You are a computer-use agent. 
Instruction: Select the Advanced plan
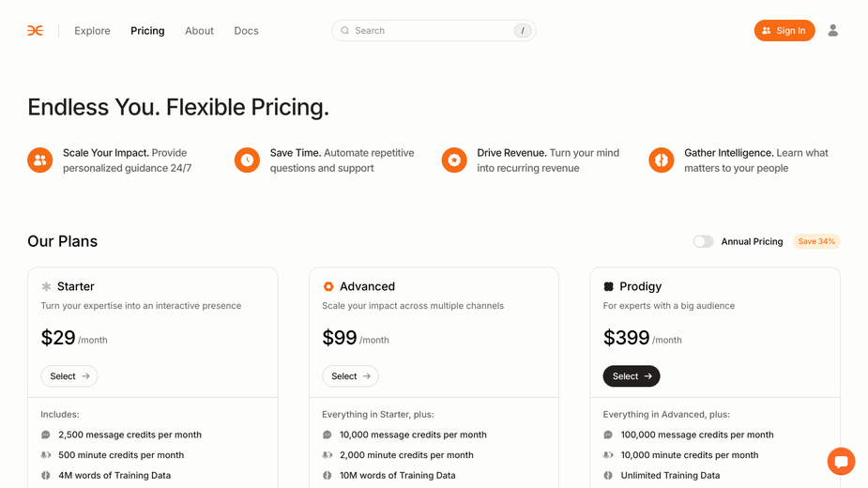point(350,376)
